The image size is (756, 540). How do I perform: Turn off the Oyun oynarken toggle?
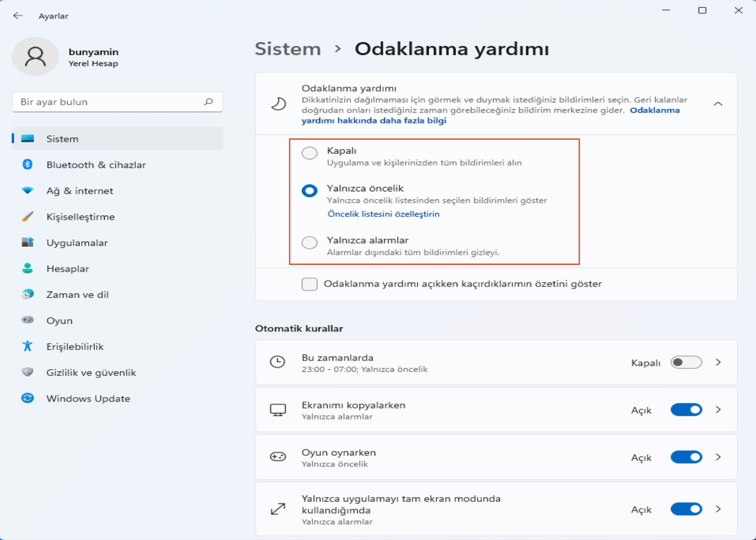click(686, 457)
